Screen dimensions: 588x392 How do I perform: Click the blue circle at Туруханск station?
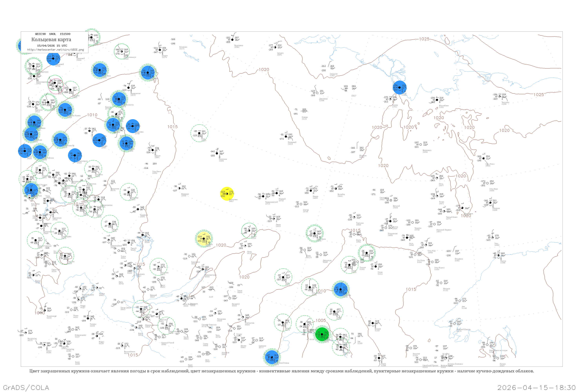148,73
